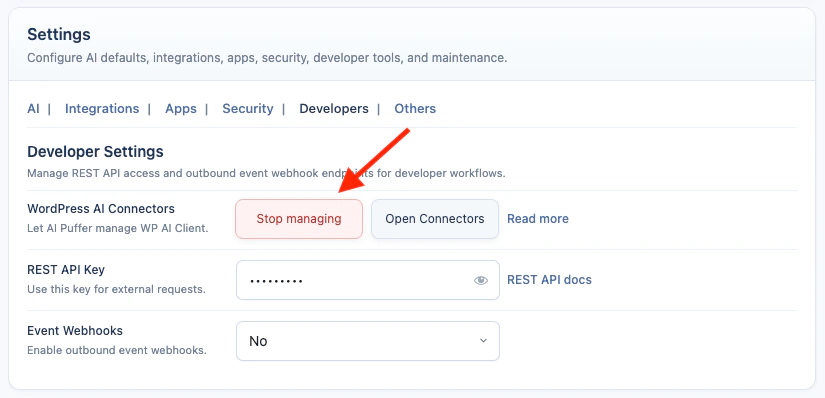Image resolution: width=825 pixels, height=398 pixels.
Task: Click the Developer Settings heading
Action: [95, 152]
